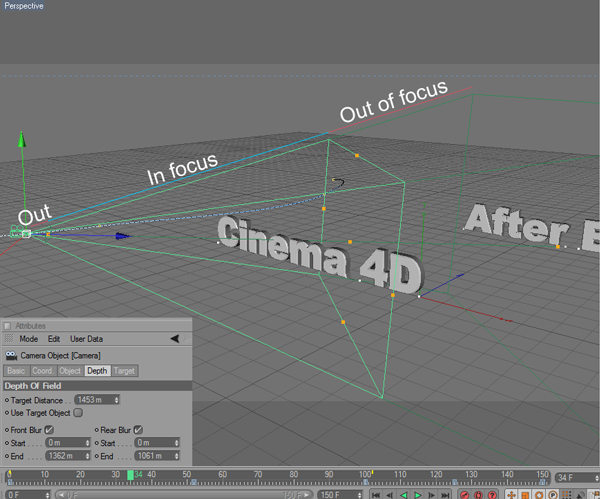Screen dimensions: 600x499
Task: Click the Rear Blur End 1061 m field
Action: click(157, 456)
